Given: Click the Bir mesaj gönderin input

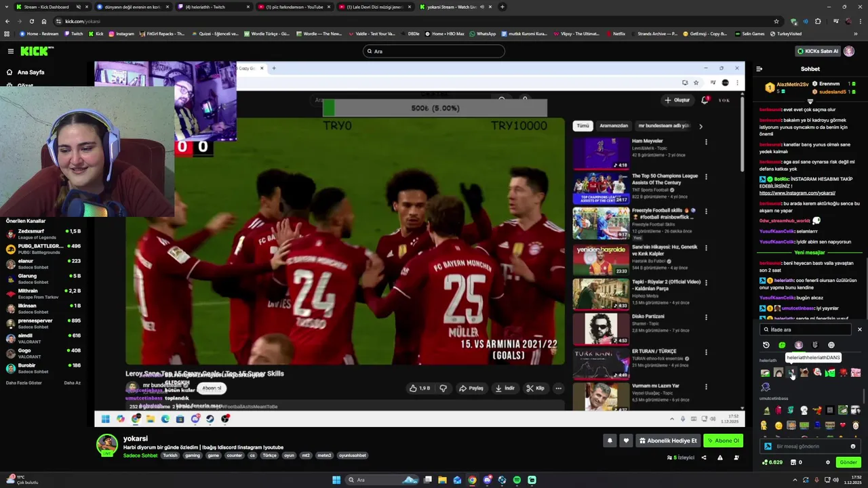Looking at the screenshot, I should point(810,447).
